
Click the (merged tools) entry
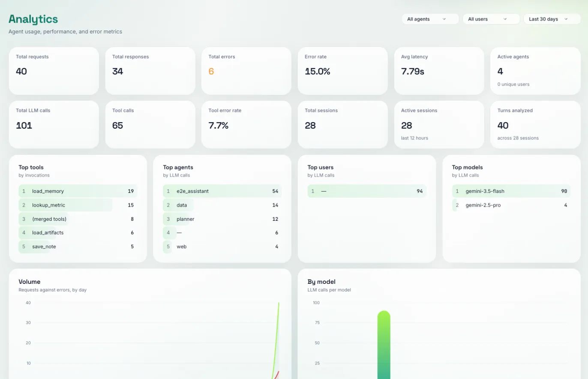tap(78, 219)
